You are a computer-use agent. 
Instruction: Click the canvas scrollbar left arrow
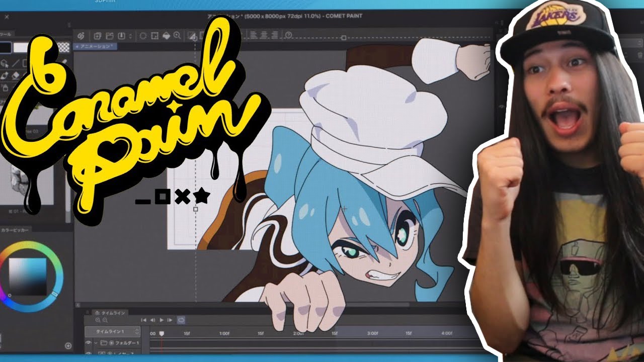tap(78, 304)
